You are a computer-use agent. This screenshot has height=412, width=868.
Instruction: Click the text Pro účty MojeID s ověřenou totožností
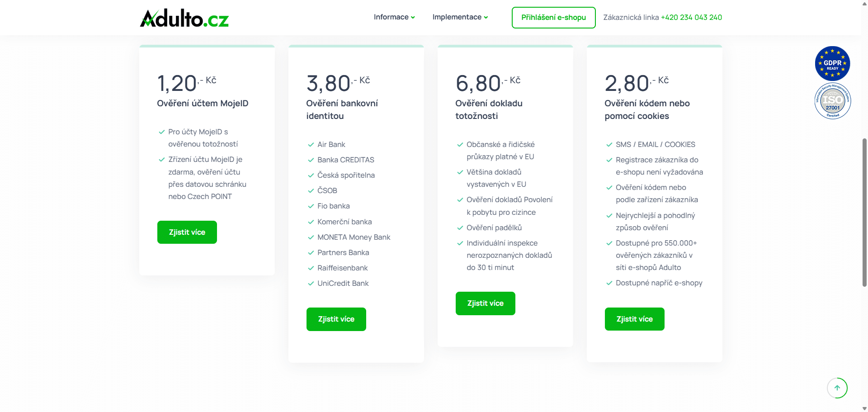pyautogui.click(x=203, y=138)
